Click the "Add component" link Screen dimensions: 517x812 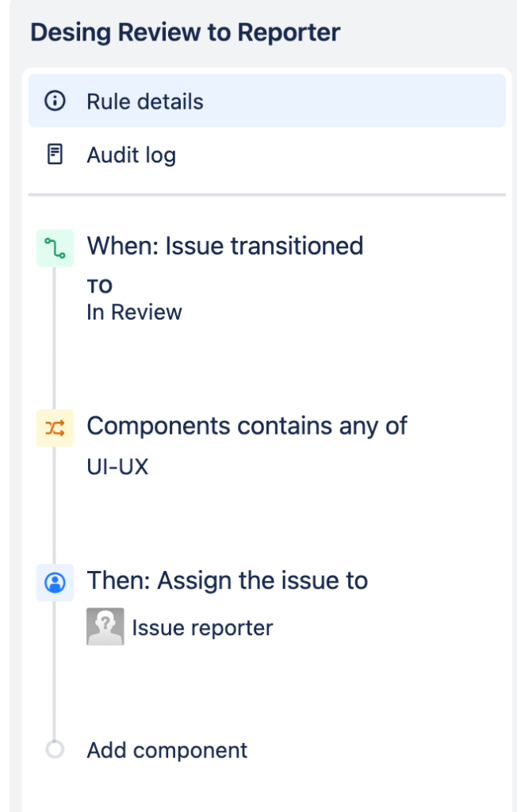pos(167,750)
